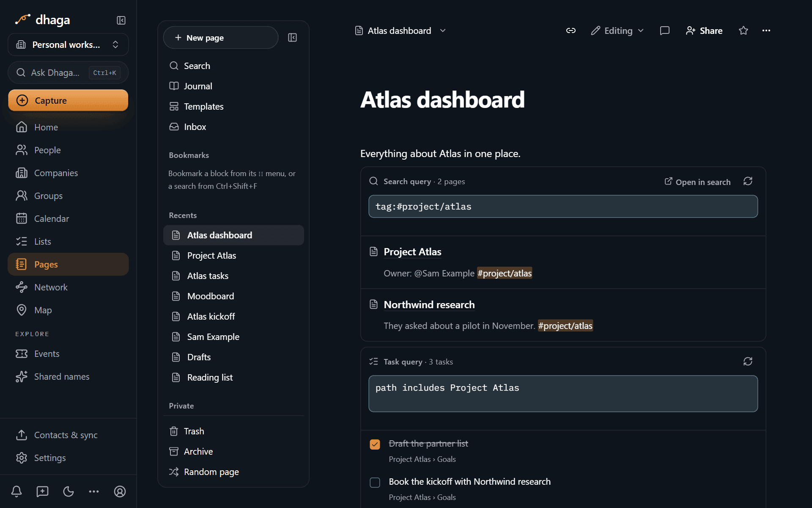Click Open in search
The width and height of the screenshot is (812, 508).
[697, 182]
